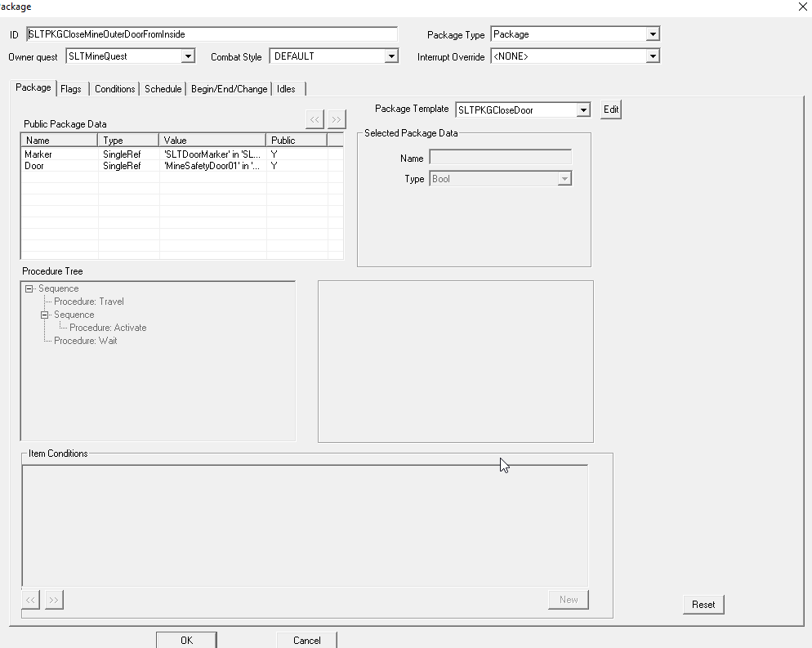Open the disabled Type Bool dropdown
812x648 pixels.
click(x=564, y=179)
